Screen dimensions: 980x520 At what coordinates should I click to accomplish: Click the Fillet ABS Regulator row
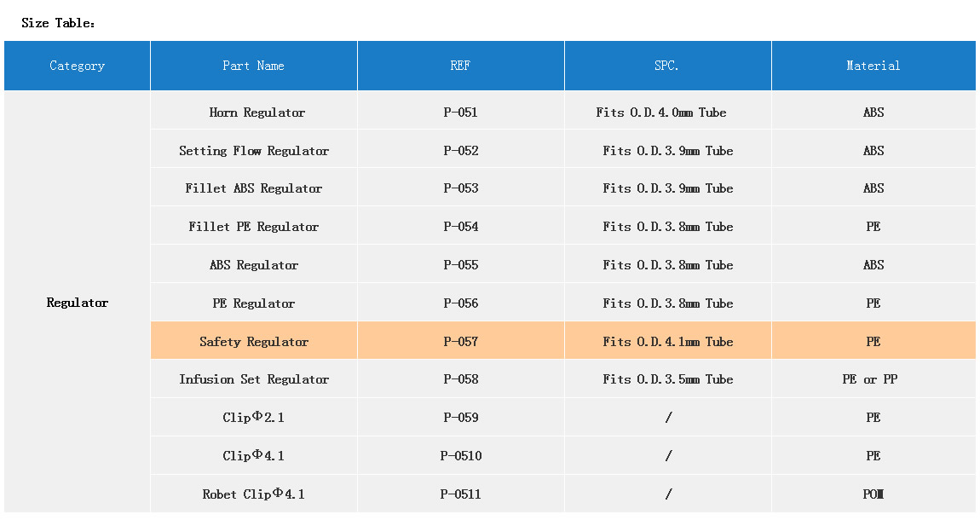click(x=253, y=188)
